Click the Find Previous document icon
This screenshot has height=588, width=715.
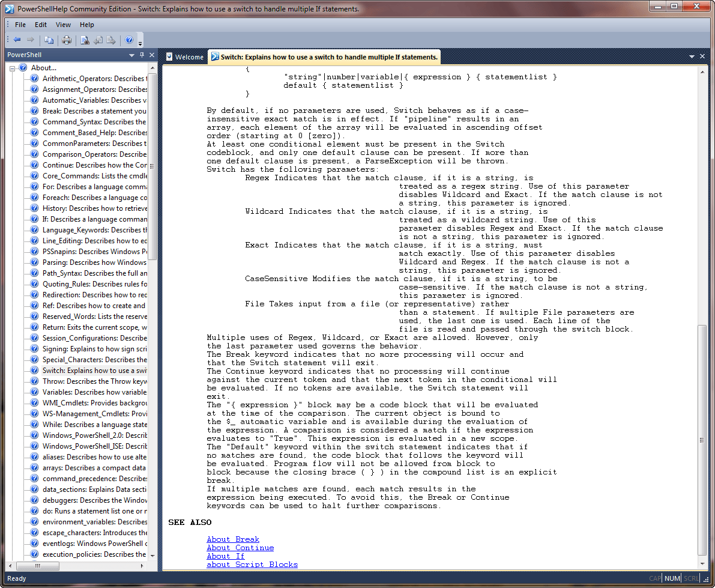pyautogui.click(x=98, y=40)
